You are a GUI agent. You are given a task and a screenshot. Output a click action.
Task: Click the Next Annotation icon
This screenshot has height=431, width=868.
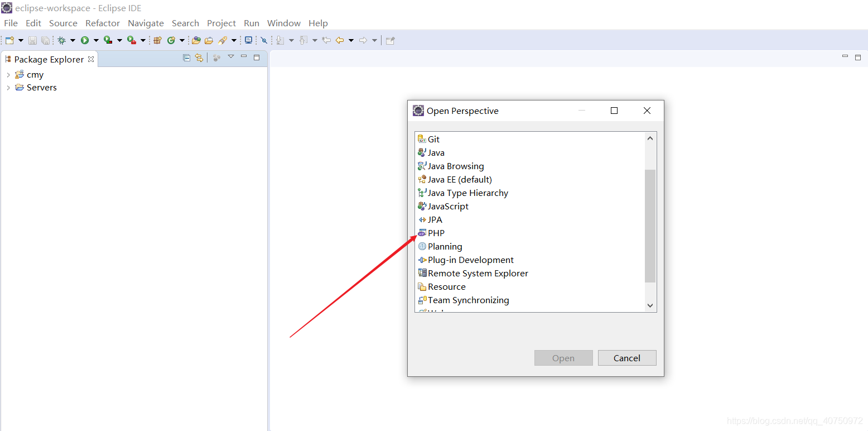279,40
